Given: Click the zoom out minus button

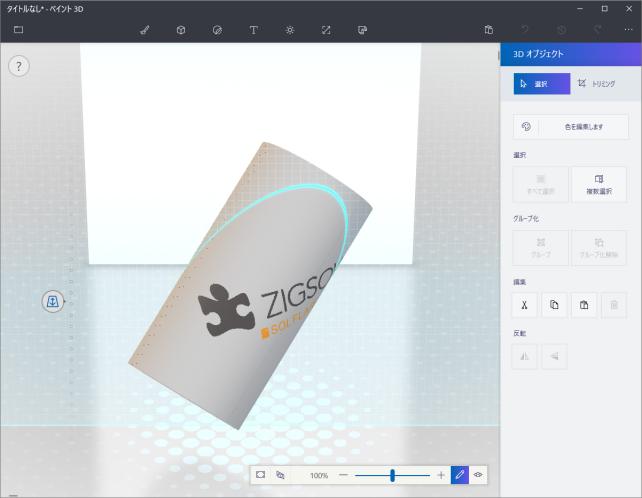Looking at the screenshot, I should (344, 475).
